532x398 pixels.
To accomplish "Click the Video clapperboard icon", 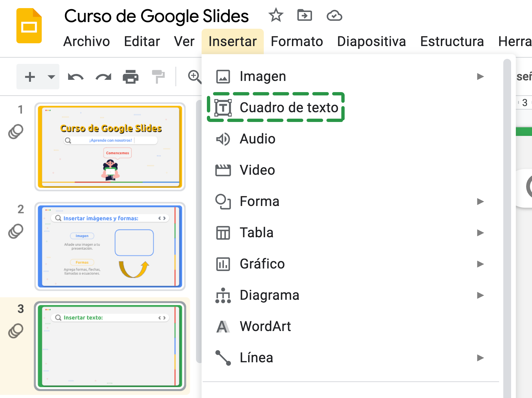I will coord(223,170).
